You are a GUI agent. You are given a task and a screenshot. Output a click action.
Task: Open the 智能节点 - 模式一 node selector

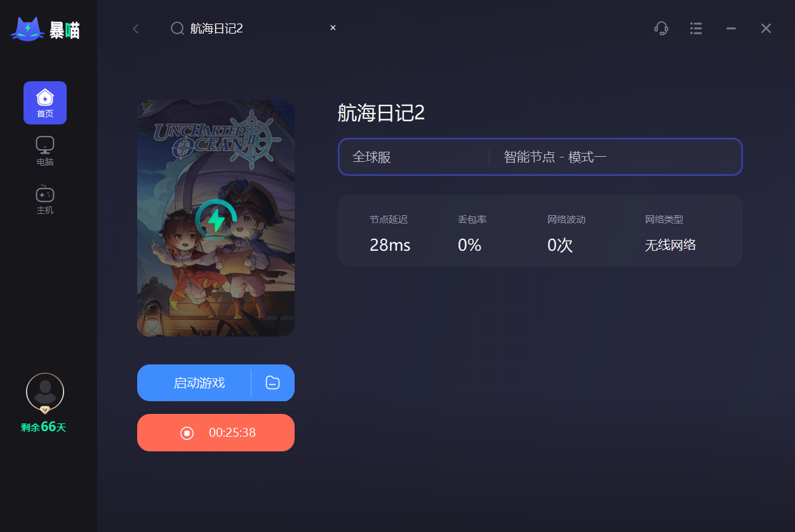[615, 157]
